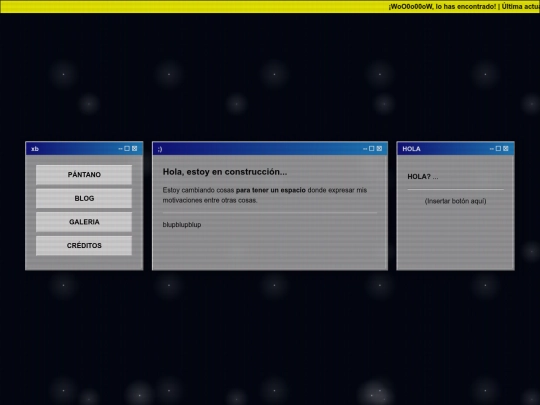540x405 pixels.
Task: Click '(Insertar botón aquí)' placeholder text
Action: tap(455, 201)
